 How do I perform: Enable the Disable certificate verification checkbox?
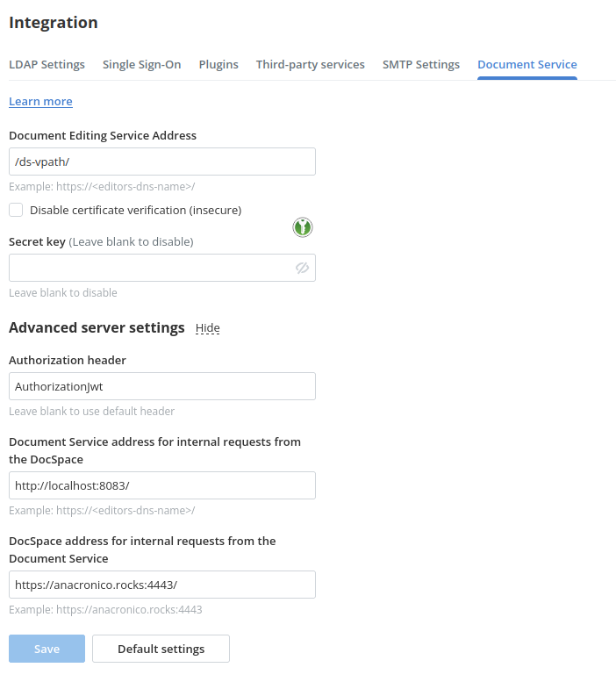[x=16, y=210]
